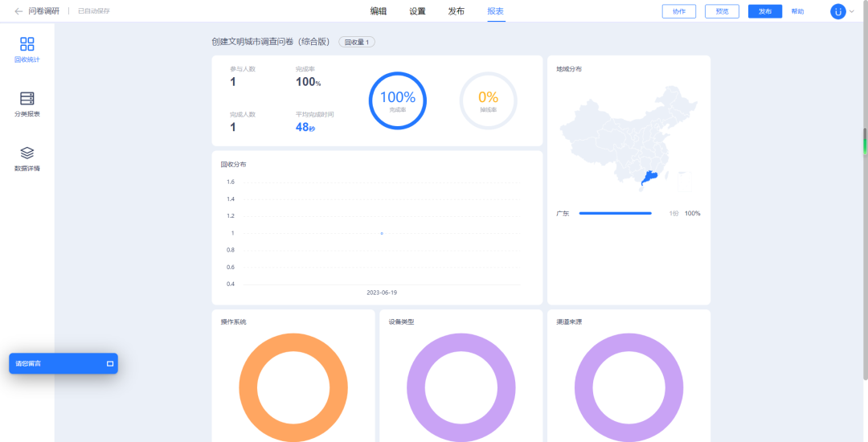Screen dimensions: 868x442
Task: Click the 48秒 average completion time value
Action: [x=305, y=127]
